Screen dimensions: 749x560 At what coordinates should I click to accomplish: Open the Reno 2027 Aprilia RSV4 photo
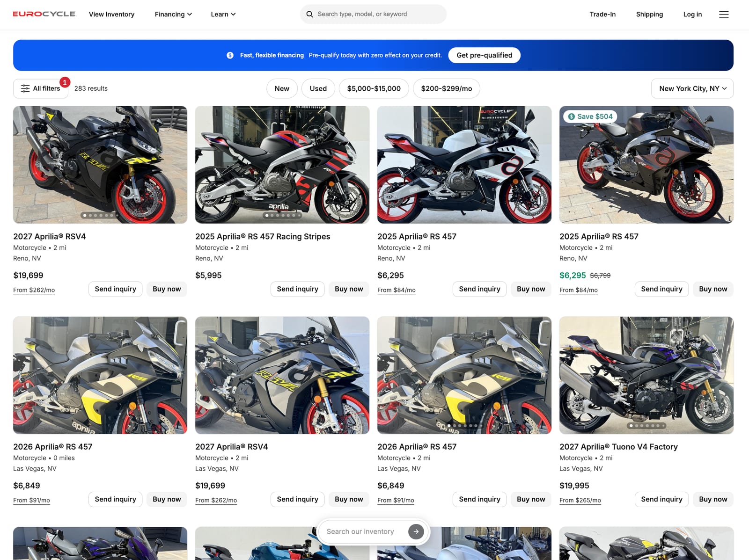(x=100, y=165)
